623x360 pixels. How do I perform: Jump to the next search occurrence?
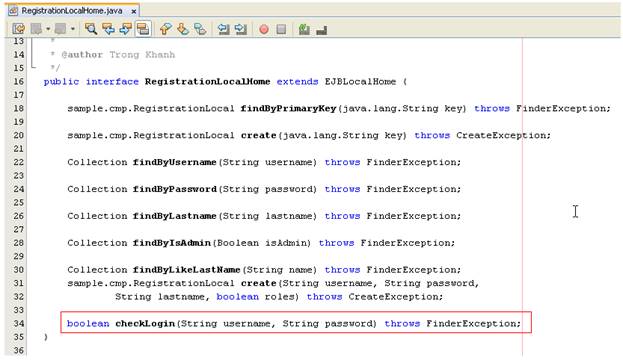tap(126, 29)
